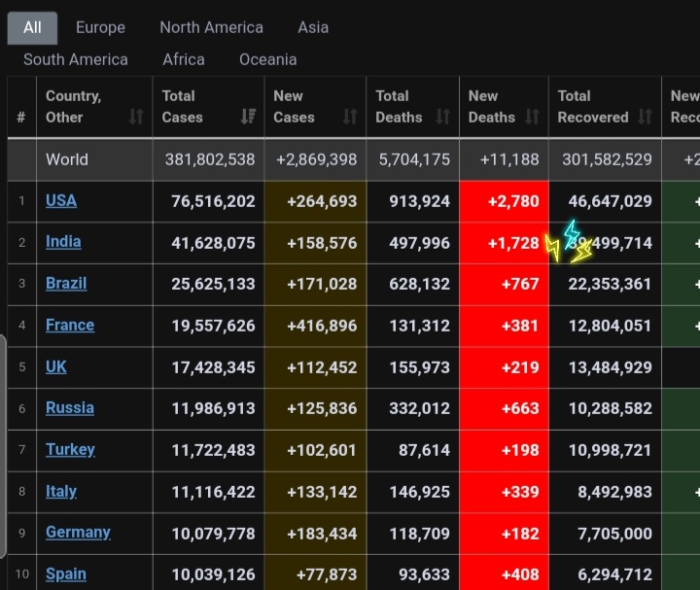Screen dimensions: 700x590
Task: Click Turkey total deaths 87,614
Action: pos(424,450)
